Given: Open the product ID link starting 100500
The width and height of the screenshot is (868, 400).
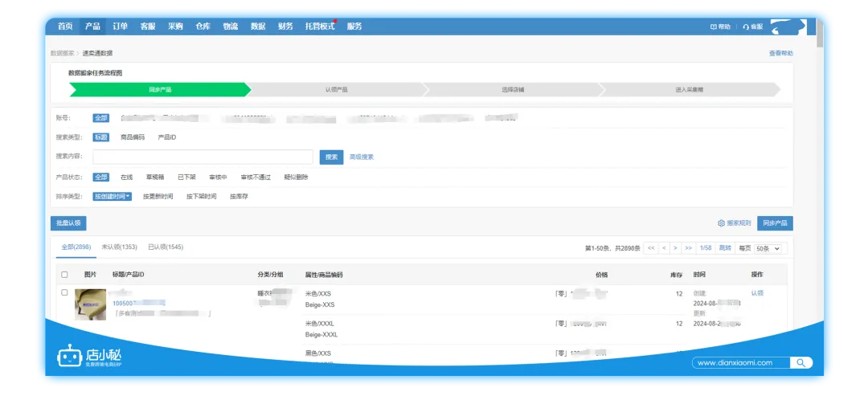Looking at the screenshot, I should click(139, 303).
